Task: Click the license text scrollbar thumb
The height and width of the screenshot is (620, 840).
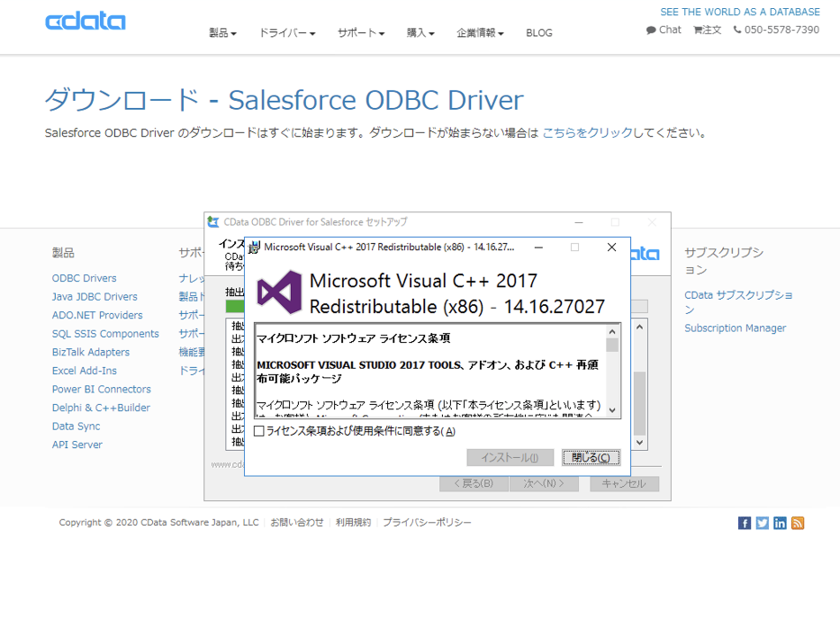Action: (x=612, y=346)
